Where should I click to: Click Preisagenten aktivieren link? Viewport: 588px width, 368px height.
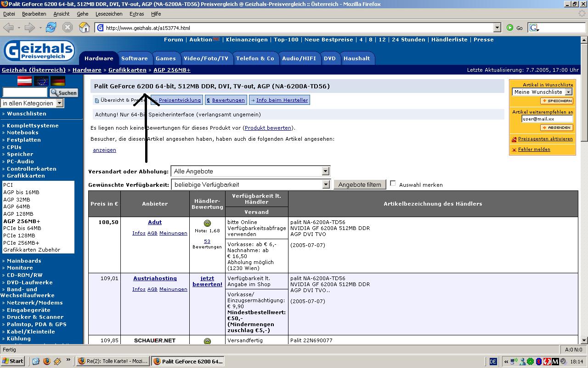[545, 138]
